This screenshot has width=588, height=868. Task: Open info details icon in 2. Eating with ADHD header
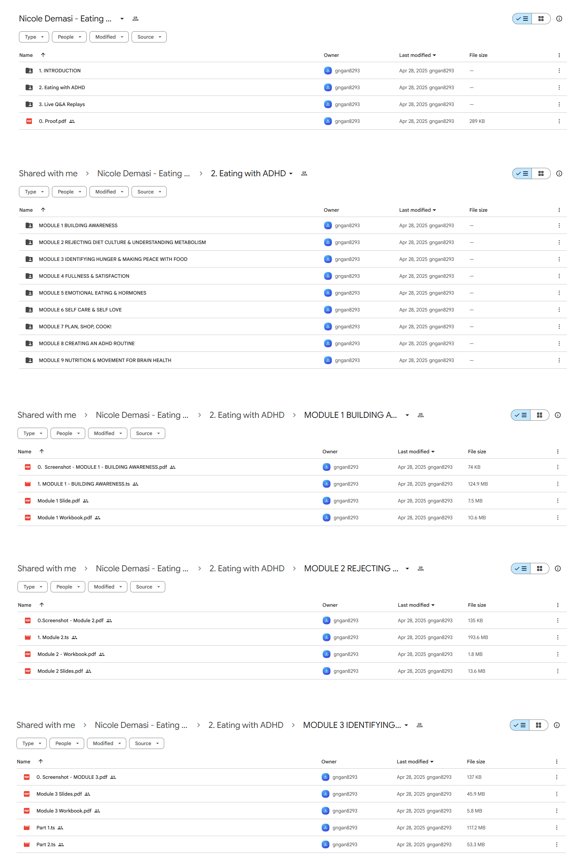559,173
